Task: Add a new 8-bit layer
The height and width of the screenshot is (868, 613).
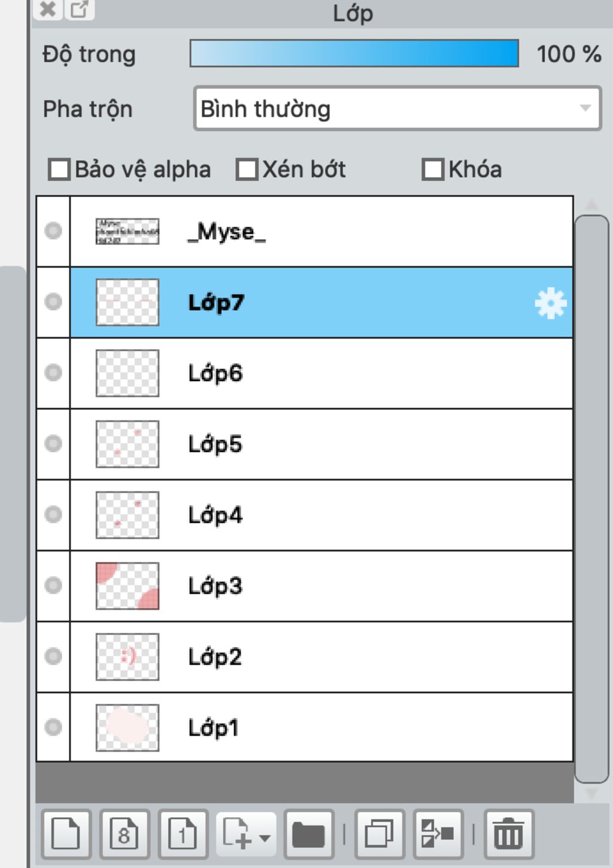Action: click(x=124, y=833)
